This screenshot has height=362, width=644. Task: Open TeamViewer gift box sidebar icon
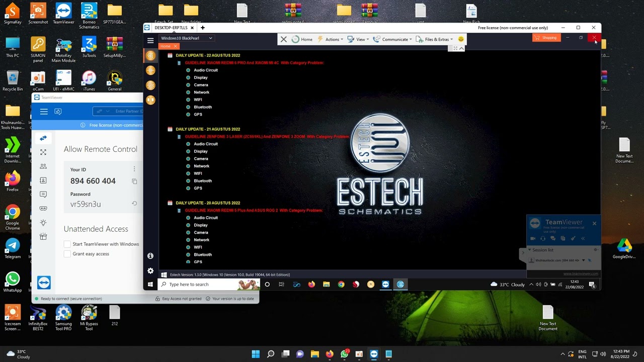[43, 236]
